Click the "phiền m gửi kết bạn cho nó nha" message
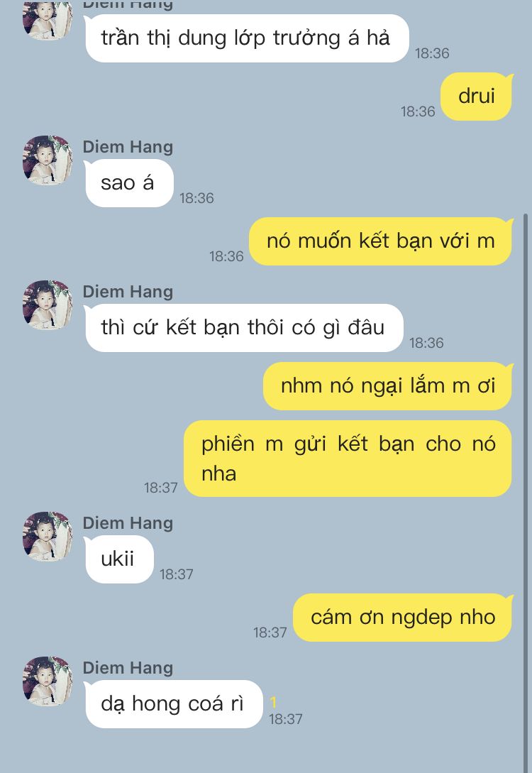532x773 pixels. coord(348,459)
